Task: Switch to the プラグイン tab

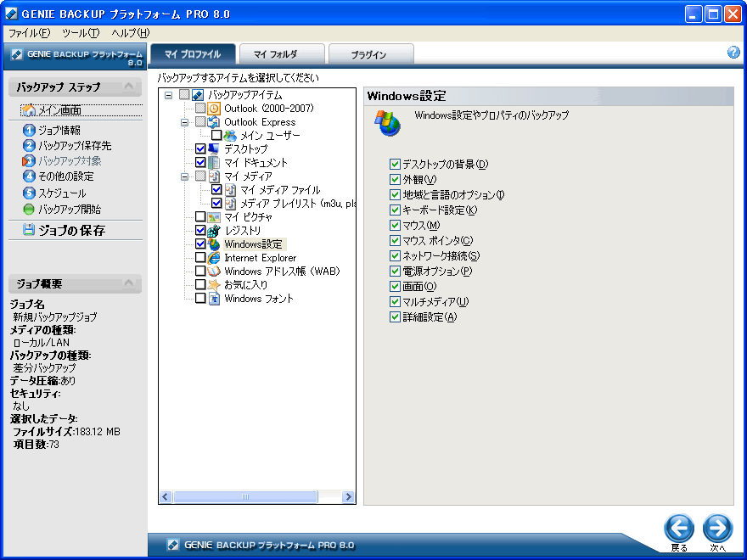Action: tap(371, 54)
